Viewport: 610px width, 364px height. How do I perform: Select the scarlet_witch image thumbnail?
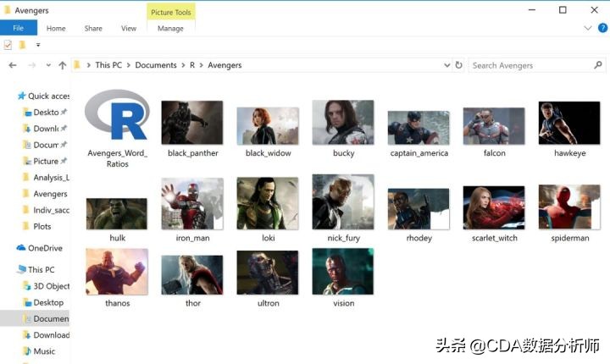coord(494,207)
